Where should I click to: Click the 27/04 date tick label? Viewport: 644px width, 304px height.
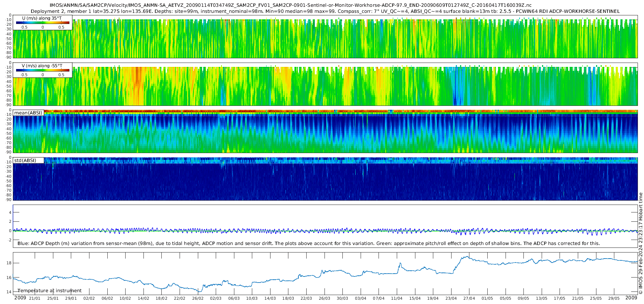[469, 298]
